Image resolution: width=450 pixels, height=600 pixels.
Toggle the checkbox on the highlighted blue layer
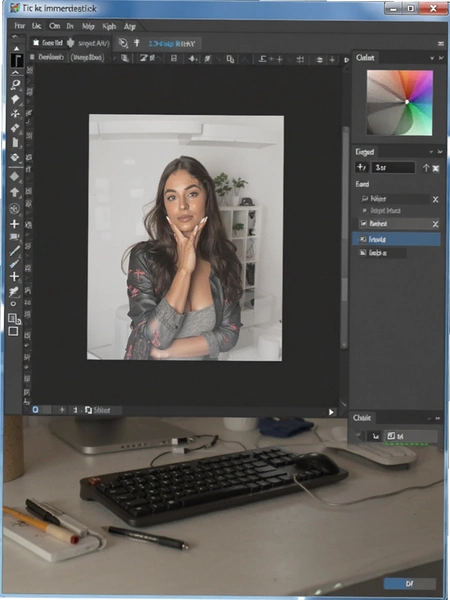point(362,239)
